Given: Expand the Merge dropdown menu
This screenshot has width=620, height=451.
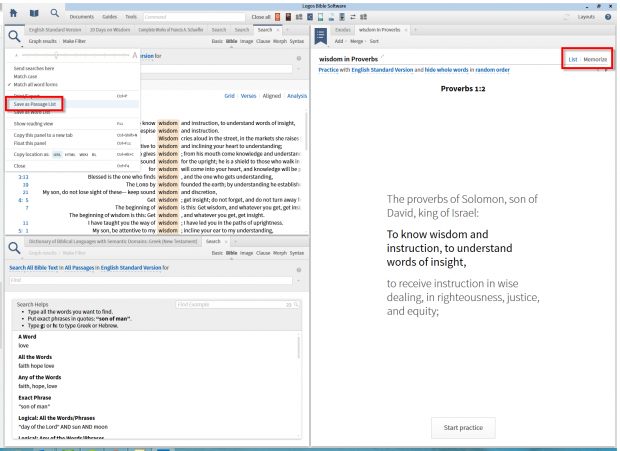Looking at the screenshot, I should (360, 42).
